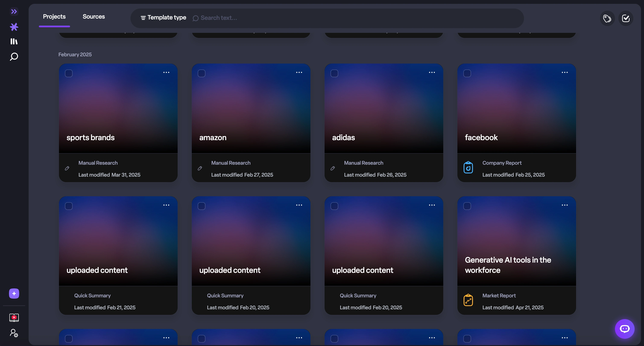Open the three-dot menu on sports brands card
Image resolution: width=644 pixels, height=346 pixels.
(166, 73)
